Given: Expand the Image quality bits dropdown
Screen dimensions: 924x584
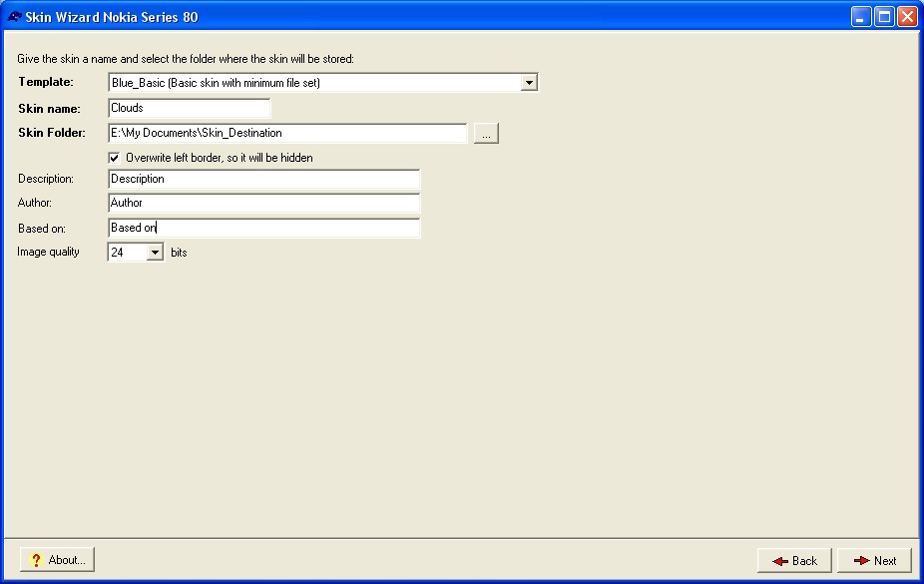Looking at the screenshot, I should 155,253.
